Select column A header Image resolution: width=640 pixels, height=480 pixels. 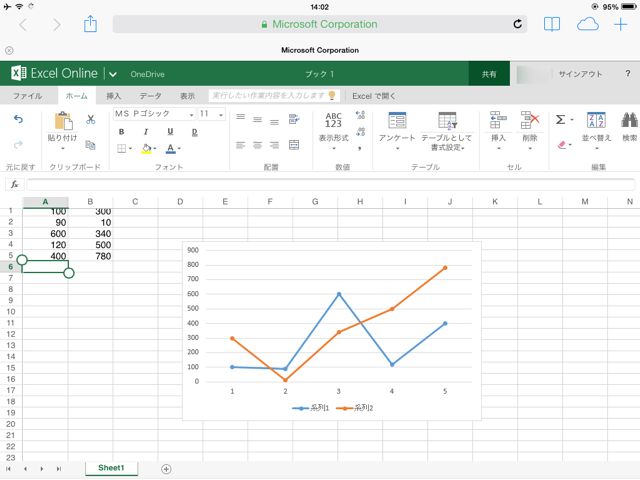point(45,202)
